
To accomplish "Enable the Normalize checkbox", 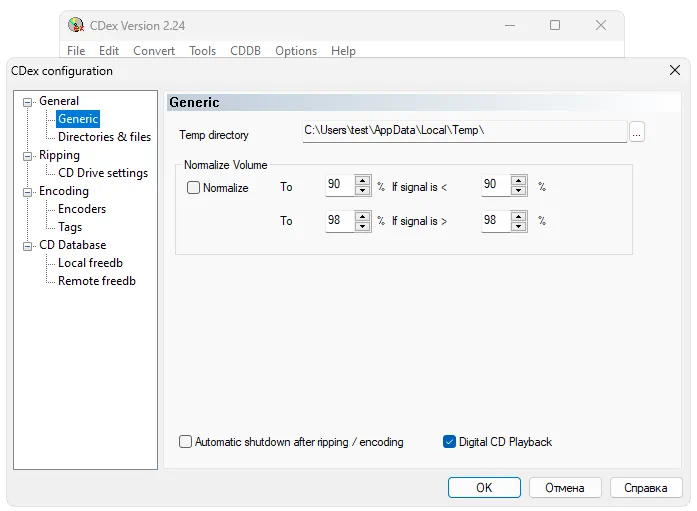I will pos(193,188).
